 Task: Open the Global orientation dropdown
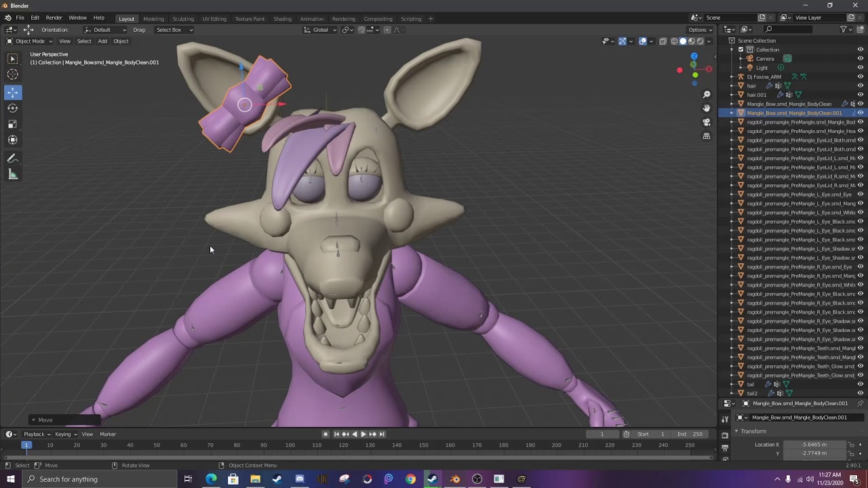tap(320, 30)
